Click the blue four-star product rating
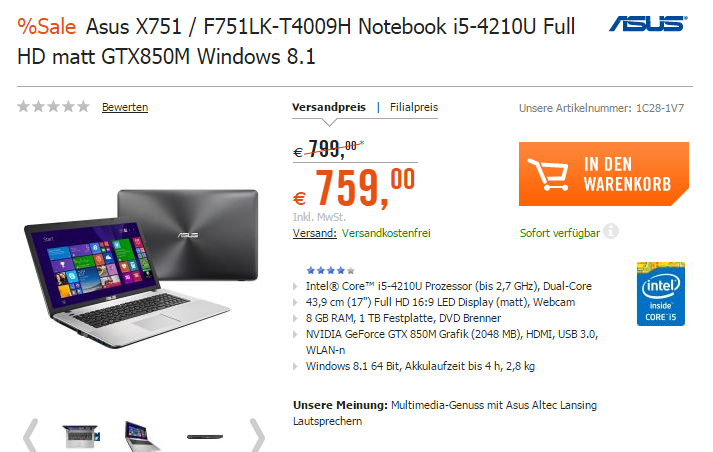 (331, 271)
